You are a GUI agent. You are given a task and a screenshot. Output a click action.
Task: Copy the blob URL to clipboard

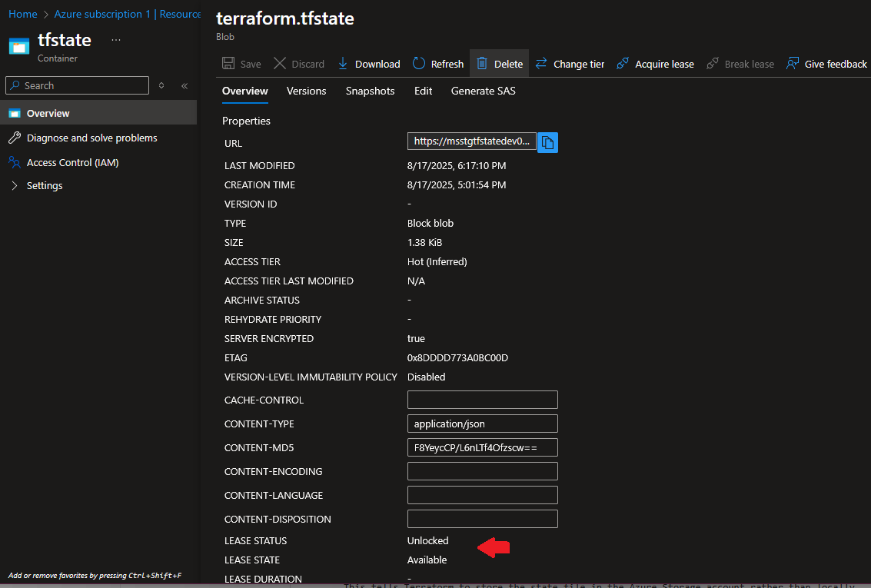pos(547,143)
